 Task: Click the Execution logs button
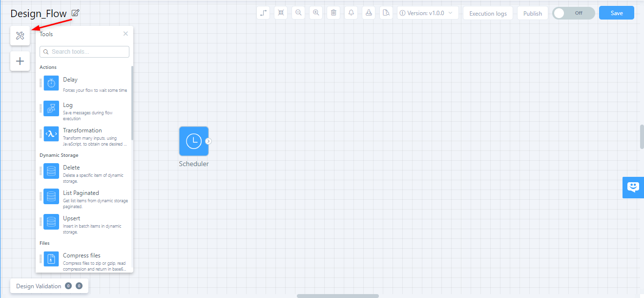tap(488, 13)
